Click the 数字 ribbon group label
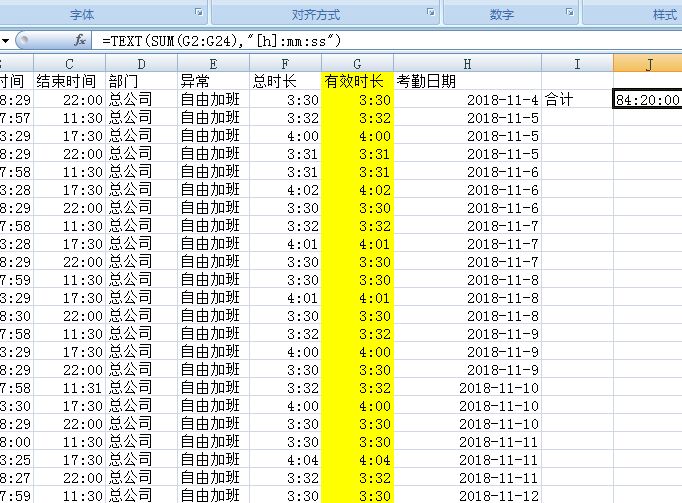Screen dimensions: 682x503 click(x=501, y=15)
